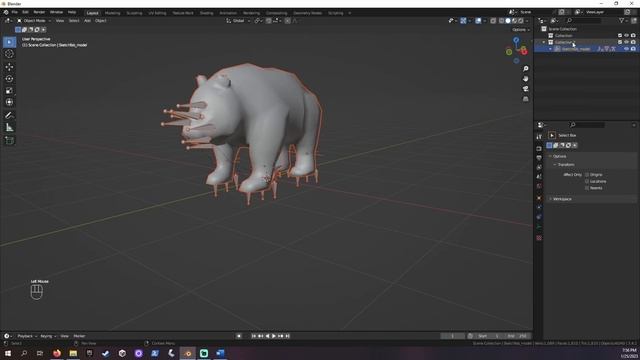Enable Affect Only Origins checkbox
The width and height of the screenshot is (640, 360).
587,175
